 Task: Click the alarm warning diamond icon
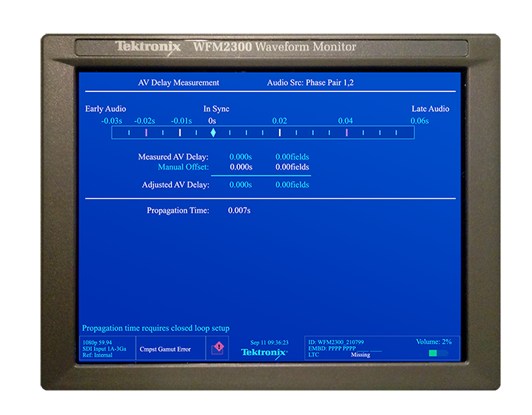click(218, 348)
